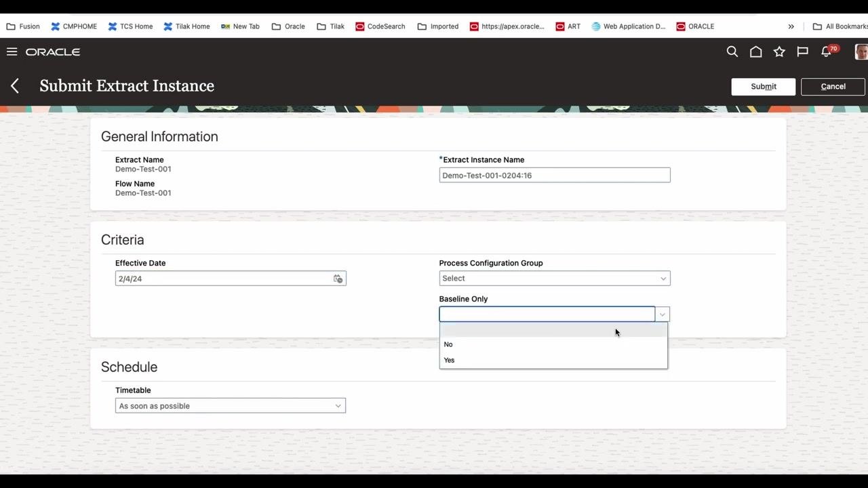Click the Extract Name value Demo-Test-001

pyautogui.click(x=143, y=169)
